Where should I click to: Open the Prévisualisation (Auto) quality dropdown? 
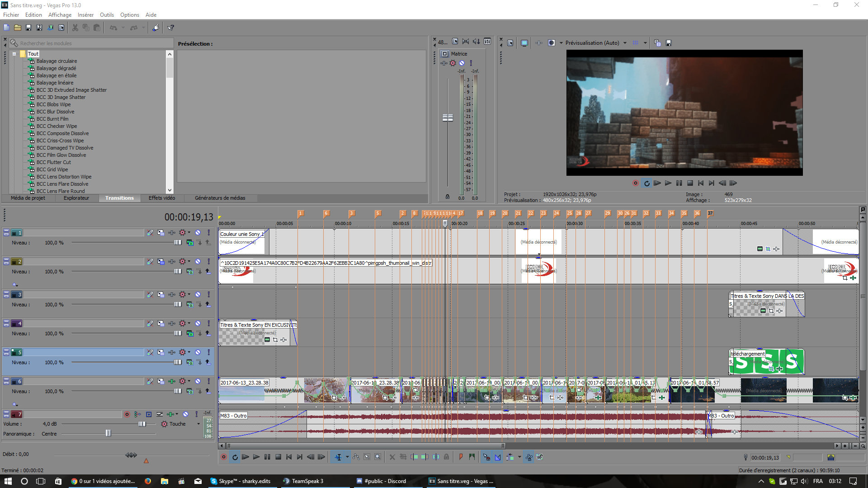pyautogui.click(x=625, y=43)
